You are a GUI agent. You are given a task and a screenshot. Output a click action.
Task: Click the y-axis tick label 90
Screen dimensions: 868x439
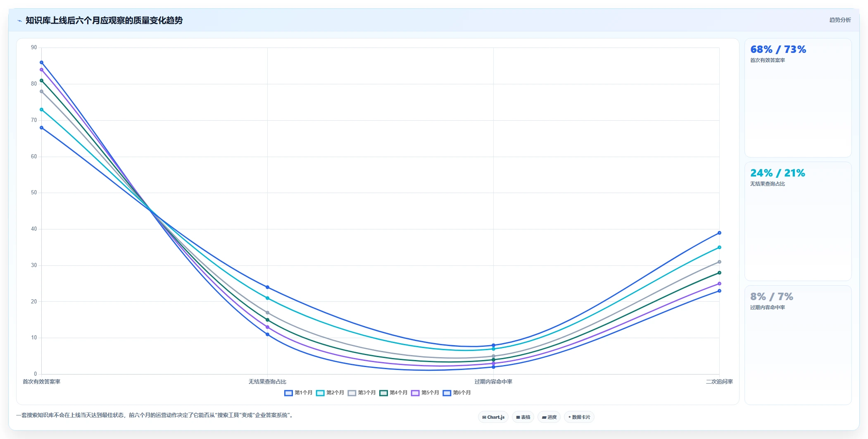[x=34, y=48]
